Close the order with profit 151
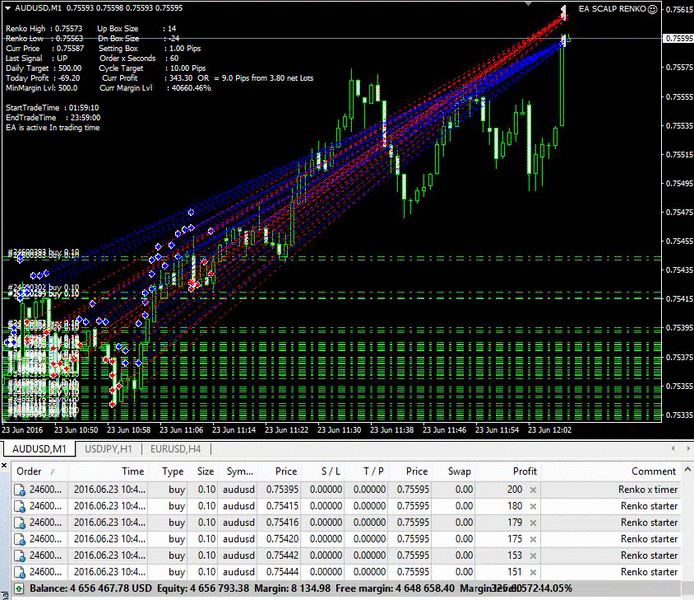The width and height of the screenshot is (694, 600). [x=533, y=572]
